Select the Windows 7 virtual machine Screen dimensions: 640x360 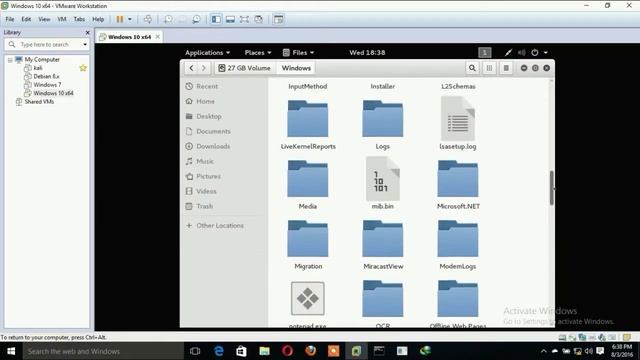pyautogui.click(x=47, y=85)
